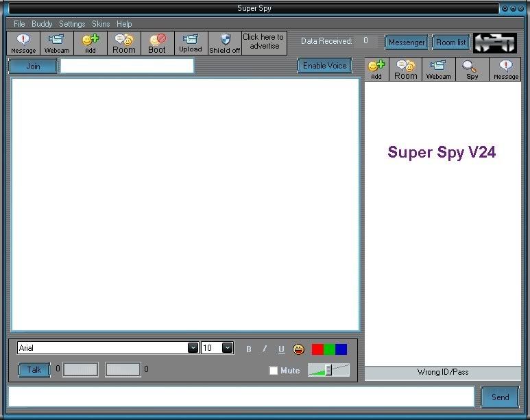The height and width of the screenshot is (420, 530).
Task: Click the Enable Voice button
Action: [324, 66]
